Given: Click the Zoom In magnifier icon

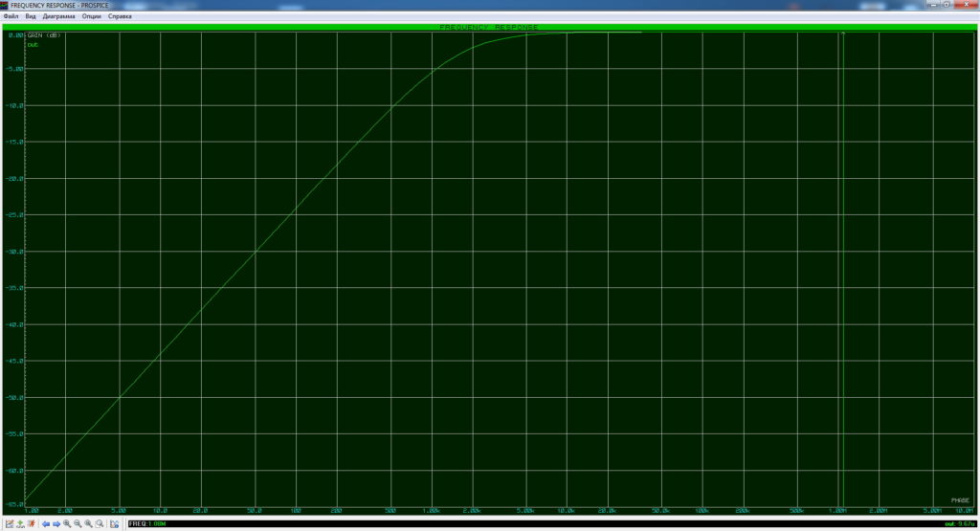Looking at the screenshot, I should pyautogui.click(x=67, y=524).
